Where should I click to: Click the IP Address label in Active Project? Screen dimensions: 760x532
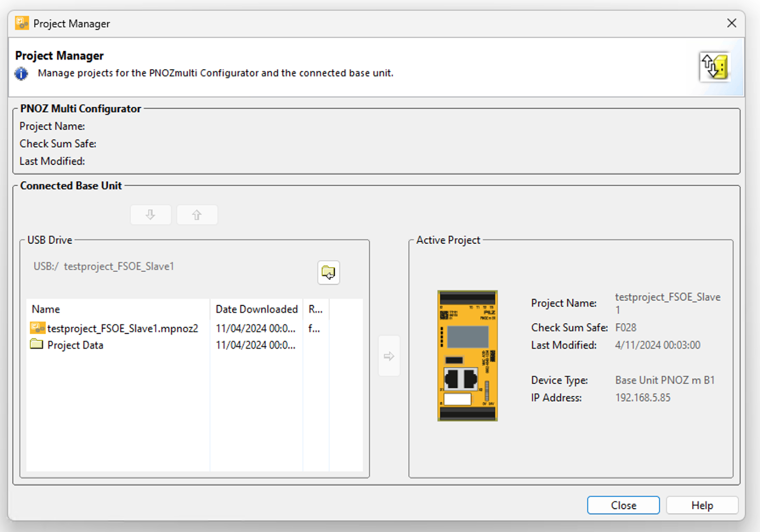[x=556, y=398]
